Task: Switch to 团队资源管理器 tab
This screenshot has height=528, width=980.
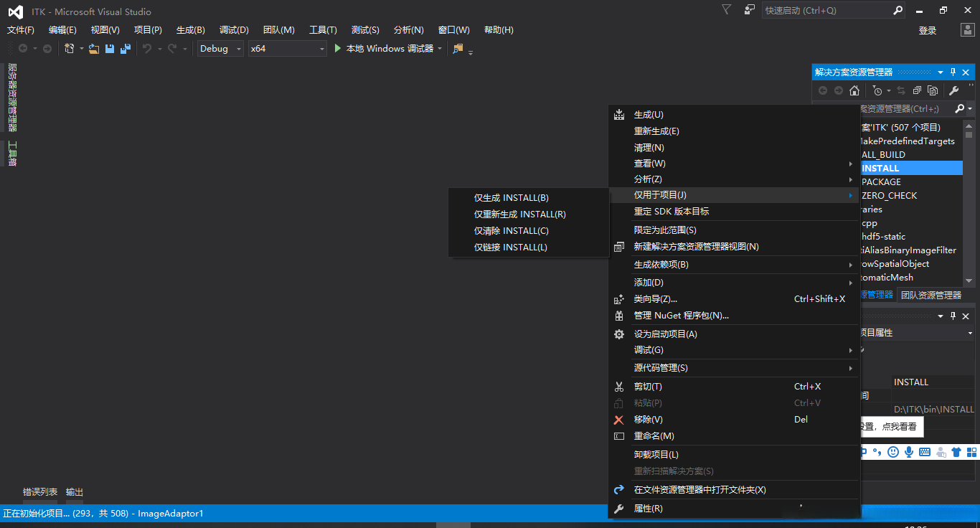Action: (930, 295)
